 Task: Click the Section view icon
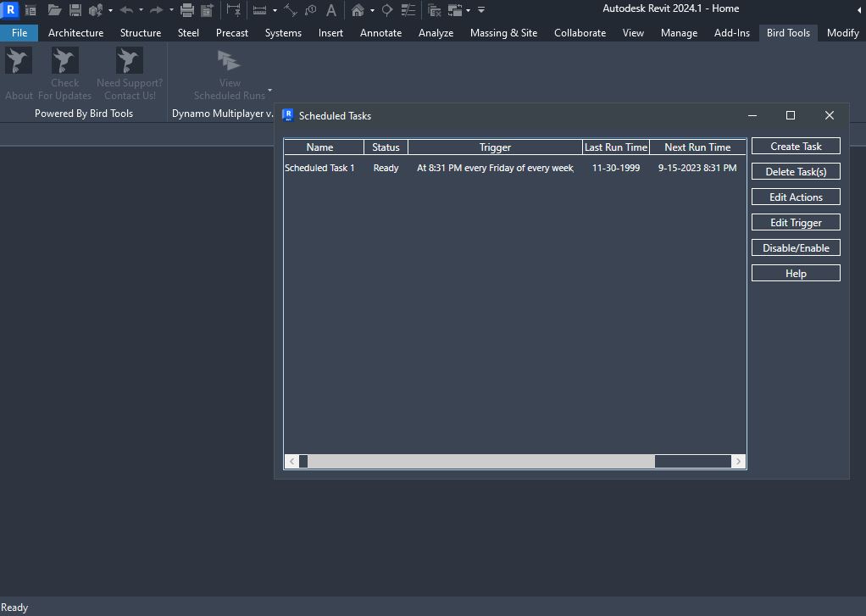click(387, 10)
